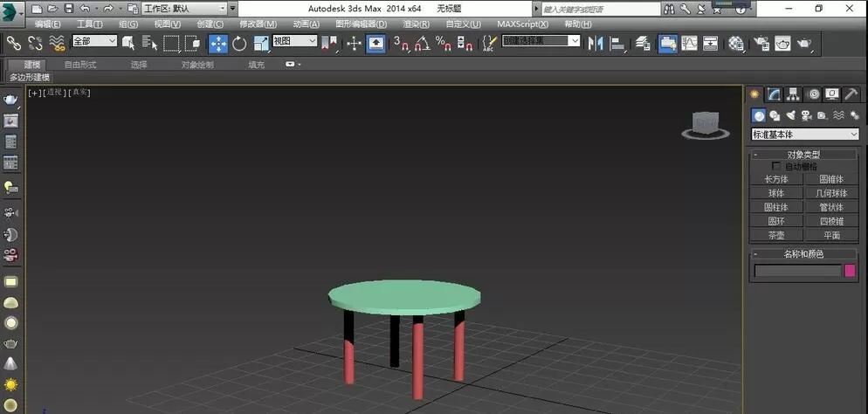Toggle Window/Crossing selection icon

[x=192, y=43]
